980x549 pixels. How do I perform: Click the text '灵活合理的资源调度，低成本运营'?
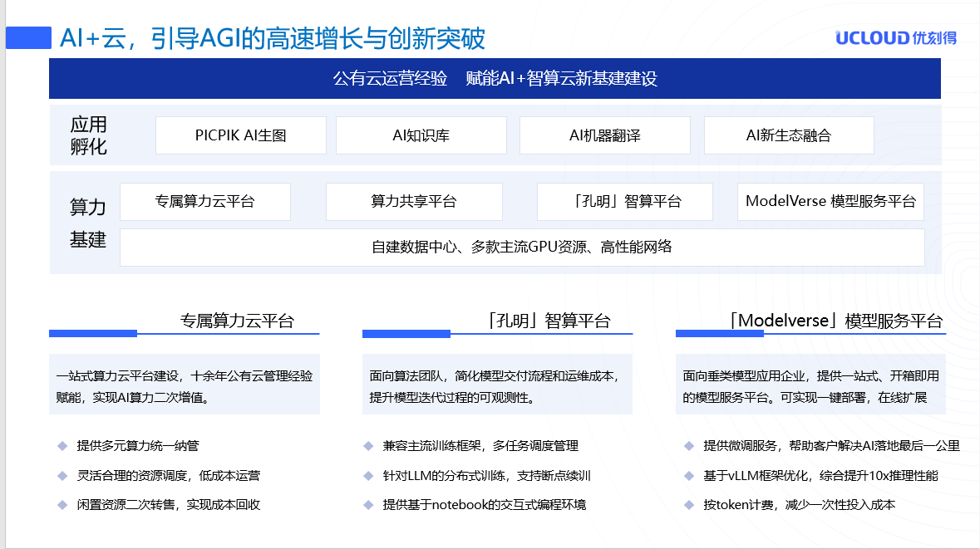pyautogui.click(x=168, y=476)
